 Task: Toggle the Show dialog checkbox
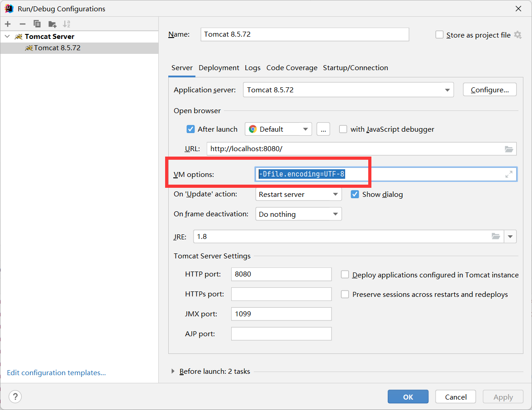[355, 195]
